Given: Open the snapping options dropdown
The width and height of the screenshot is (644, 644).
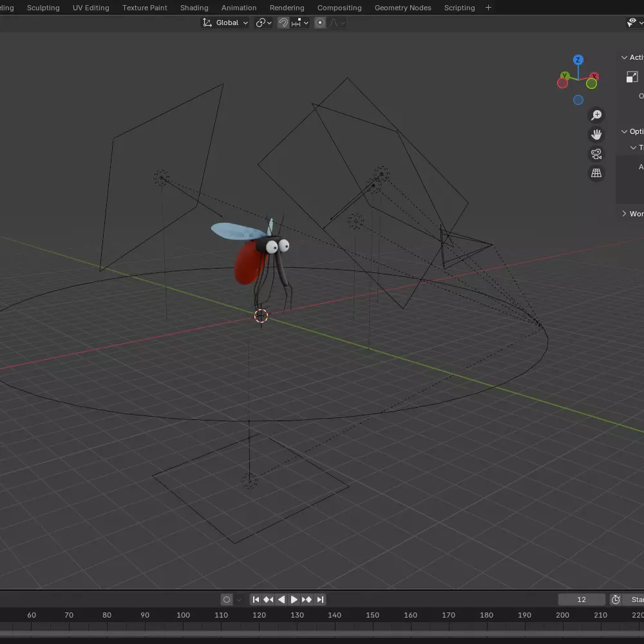Looking at the screenshot, I should (x=300, y=23).
